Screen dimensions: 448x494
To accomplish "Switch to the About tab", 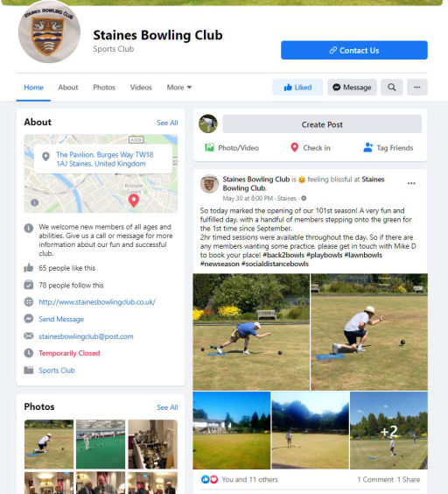I will tap(68, 88).
